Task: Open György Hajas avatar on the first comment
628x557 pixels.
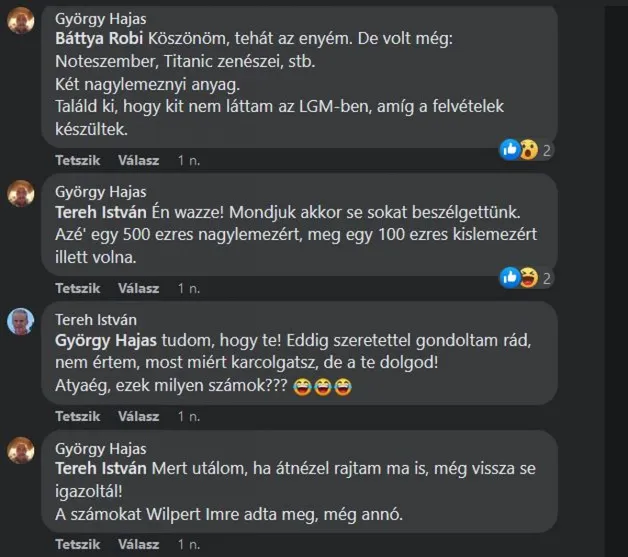Action: click(21, 25)
